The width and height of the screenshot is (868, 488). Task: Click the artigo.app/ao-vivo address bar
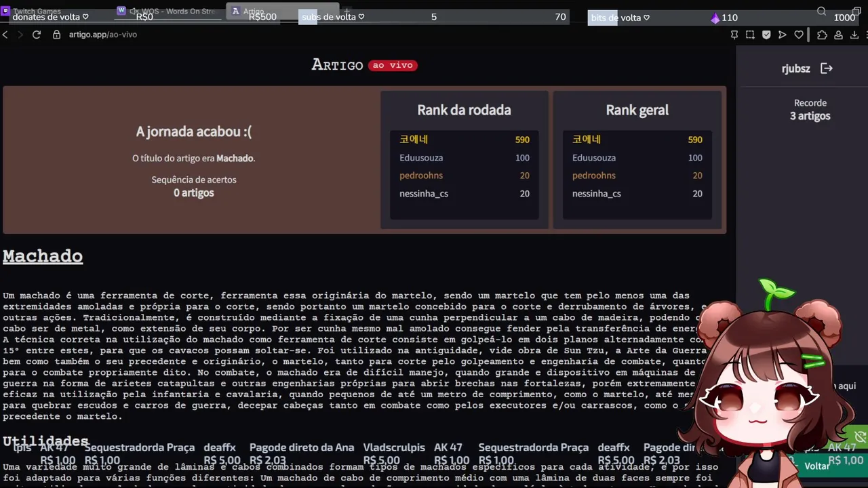pyautogui.click(x=102, y=35)
